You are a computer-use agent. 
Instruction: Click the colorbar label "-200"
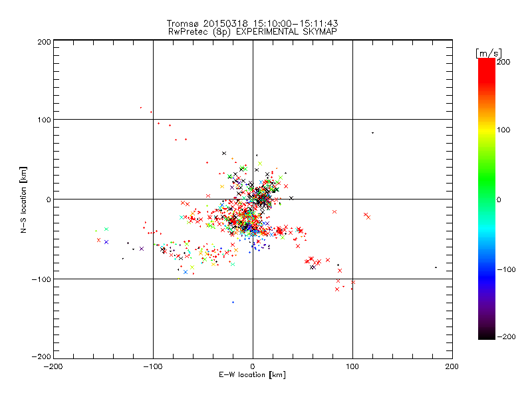(x=506, y=336)
